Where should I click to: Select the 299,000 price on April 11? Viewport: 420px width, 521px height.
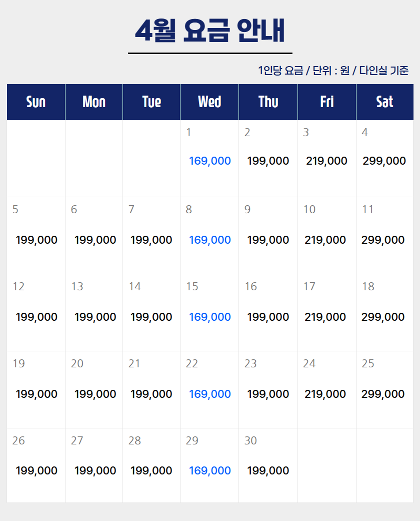[383, 240]
